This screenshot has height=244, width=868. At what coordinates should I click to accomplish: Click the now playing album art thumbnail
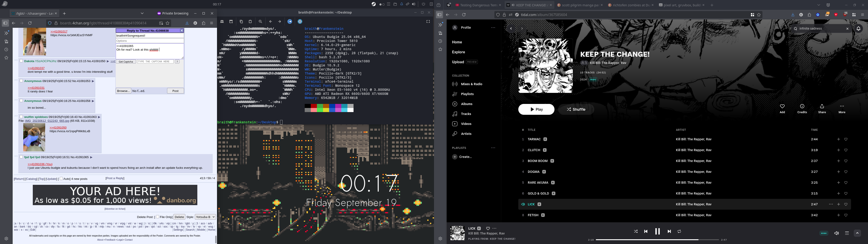[457, 233]
